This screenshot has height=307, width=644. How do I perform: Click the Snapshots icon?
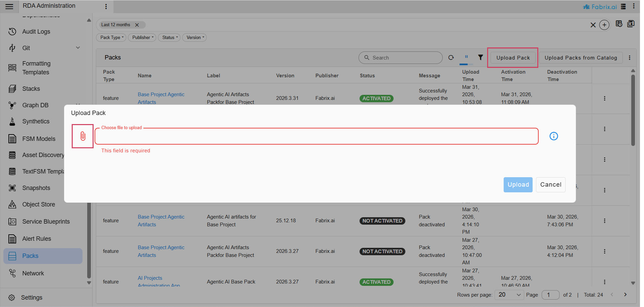12,188
